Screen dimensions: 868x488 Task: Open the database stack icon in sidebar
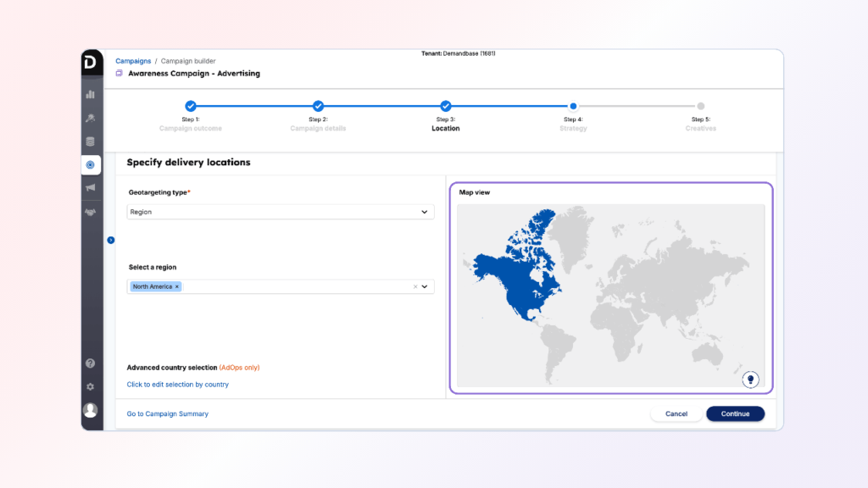91,141
